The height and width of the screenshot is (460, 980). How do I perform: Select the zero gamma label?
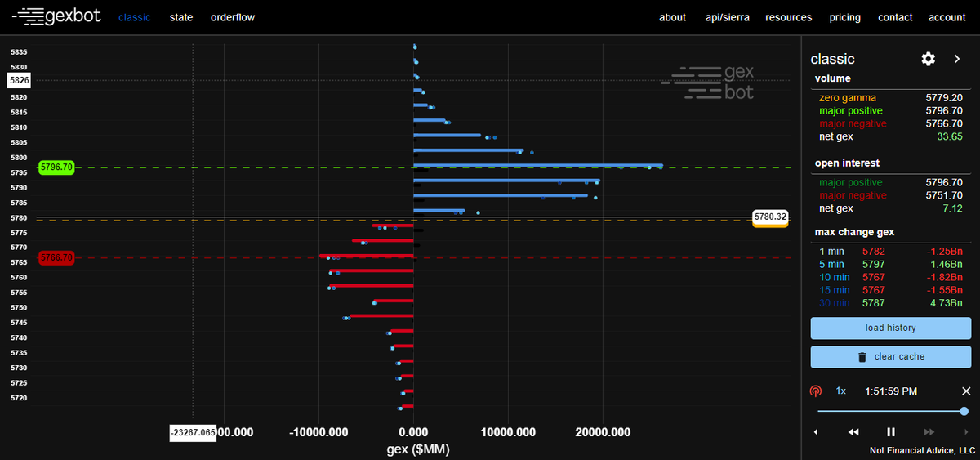click(847, 98)
